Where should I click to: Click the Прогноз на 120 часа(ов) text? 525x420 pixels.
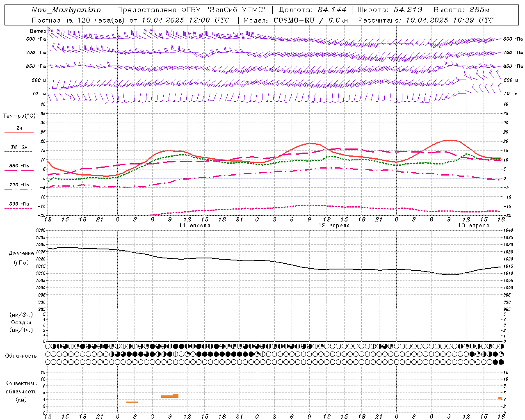click(x=79, y=20)
